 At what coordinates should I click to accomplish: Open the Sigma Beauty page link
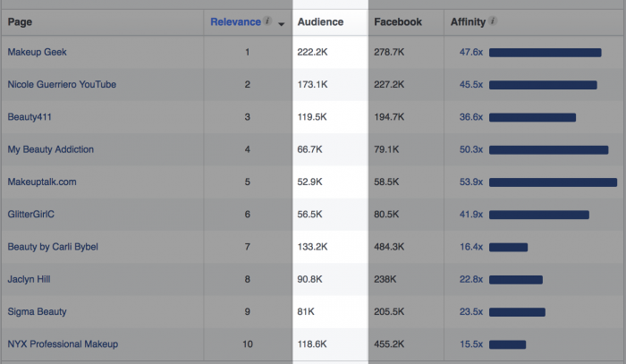(x=37, y=311)
